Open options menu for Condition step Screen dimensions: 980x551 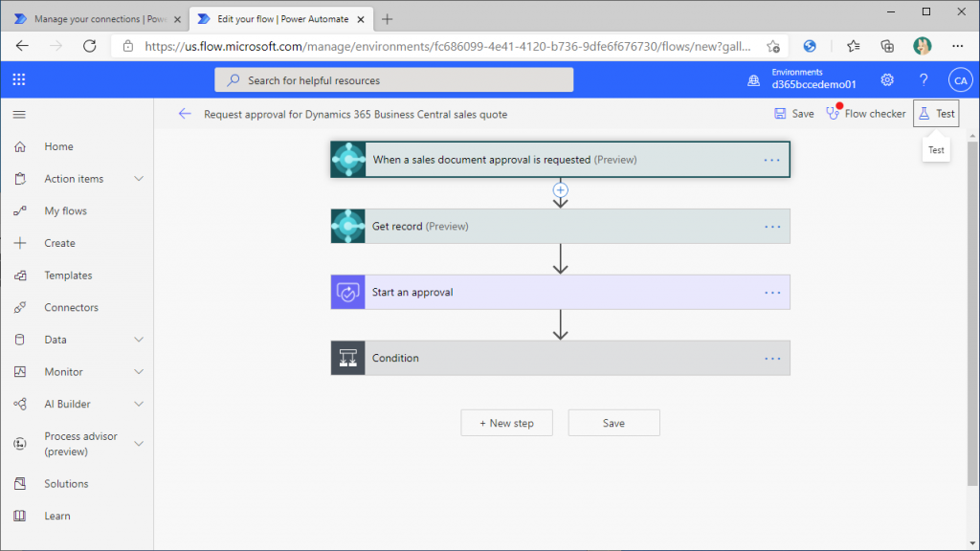click(772, 359)
